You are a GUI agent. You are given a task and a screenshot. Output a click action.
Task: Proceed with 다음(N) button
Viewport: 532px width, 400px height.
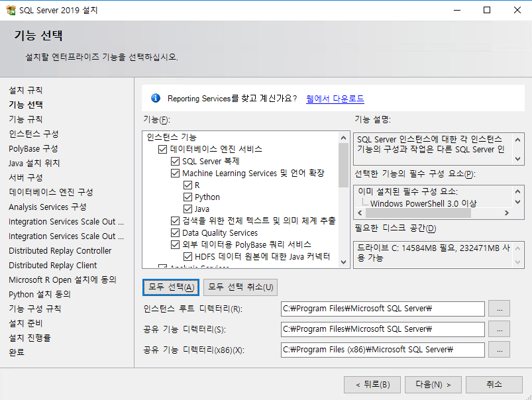pyautogui.click(x=433, y=385)
